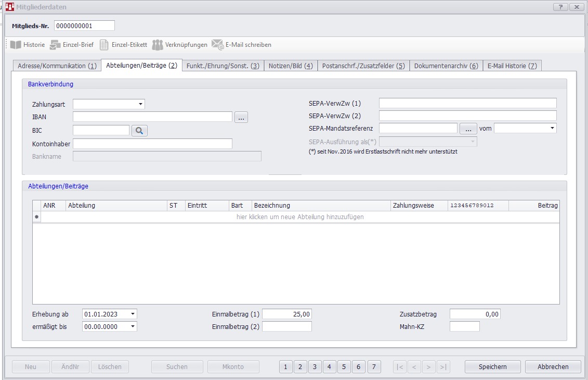Click the row to add a new Abteilung
Screen dimensions: 588x380
point(299,217)
